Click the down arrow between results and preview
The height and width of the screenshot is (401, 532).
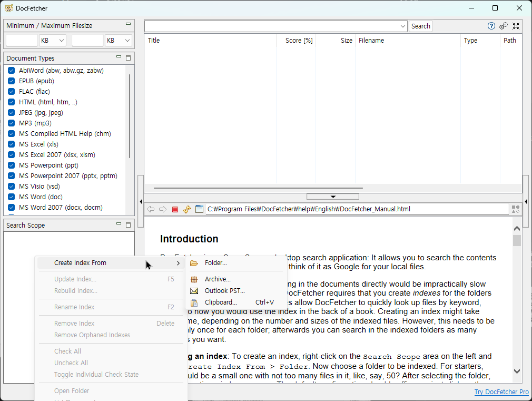point(333,197)
